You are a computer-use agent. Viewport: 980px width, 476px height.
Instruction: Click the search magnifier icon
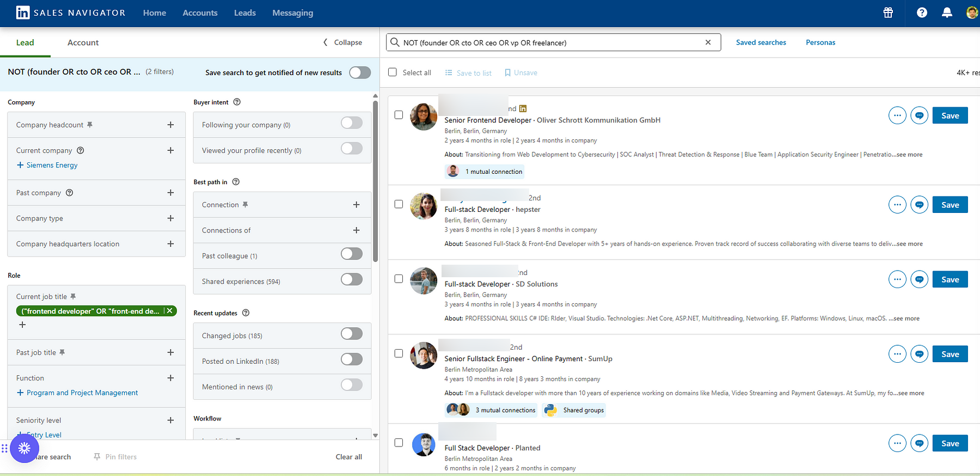click(395, 42)
